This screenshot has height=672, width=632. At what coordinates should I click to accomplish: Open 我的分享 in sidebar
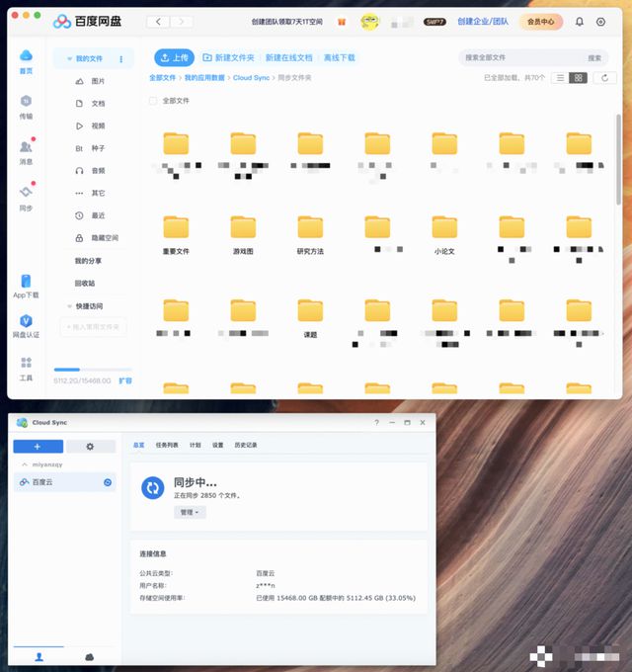click(88, 261)
